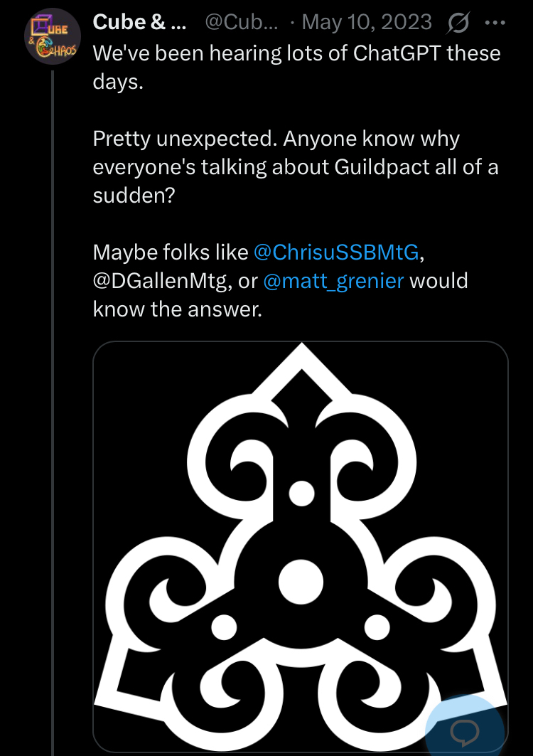Click the slashed-circle icon beside the date
Screen dimensions: 533x756
tap(459, 23)
